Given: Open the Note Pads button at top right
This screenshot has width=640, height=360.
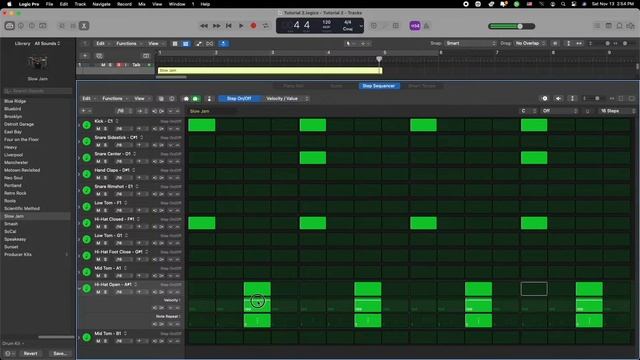Looking at the screenshot, I should pyautogui.click(x=609, y=26).
